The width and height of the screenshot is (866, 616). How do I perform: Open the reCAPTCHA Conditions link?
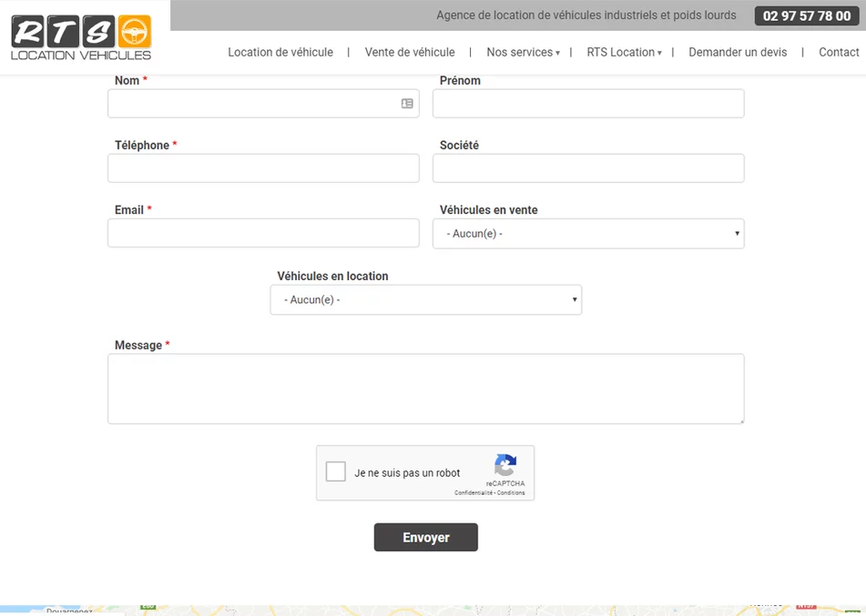(x=511, y=493)
